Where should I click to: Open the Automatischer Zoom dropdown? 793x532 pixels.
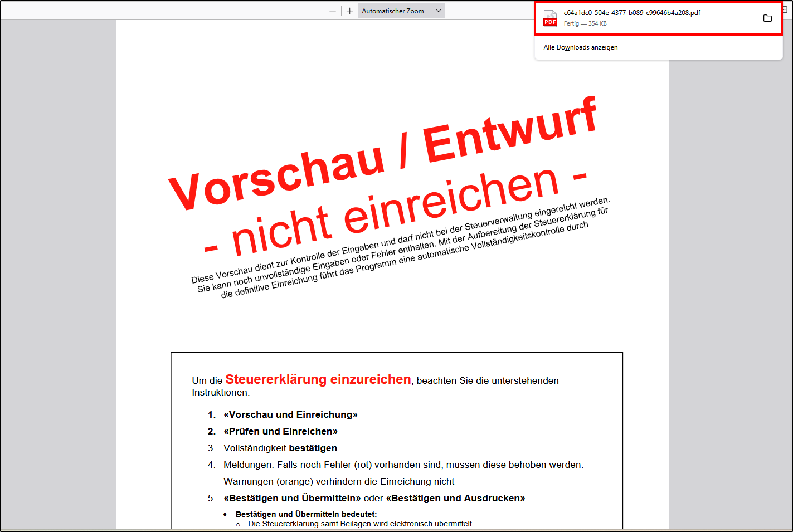[x=401, y=11]
